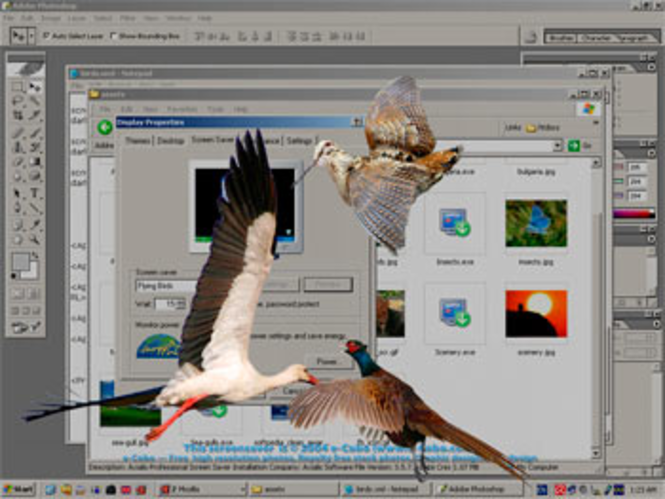Open Favorites menu in Explorer window
Image resolution: width=665 pixels, height=499 pixels.
click(182, 109)
